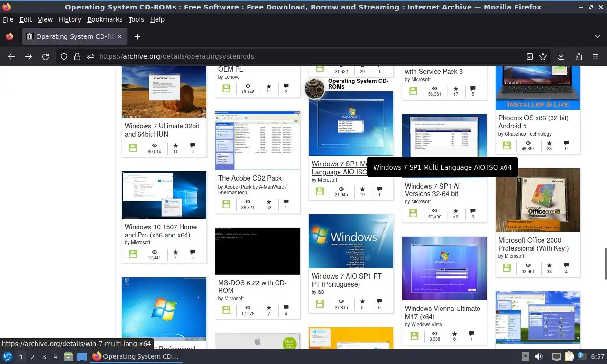This screenshot has width=607, height=364.
Task: Open Windows 10 1507 Home and Pro link
Action: pyautogui.click(x=161, y=231)
